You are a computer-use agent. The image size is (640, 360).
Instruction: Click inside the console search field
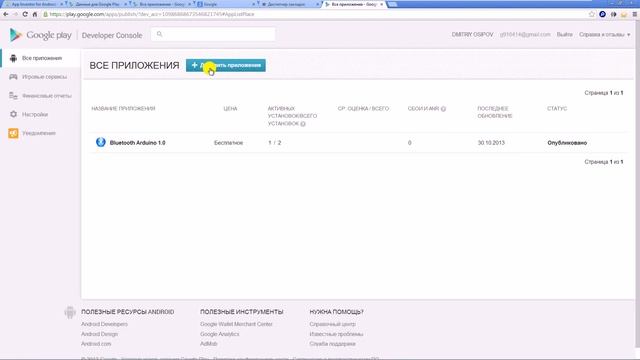tap(213, 34)
